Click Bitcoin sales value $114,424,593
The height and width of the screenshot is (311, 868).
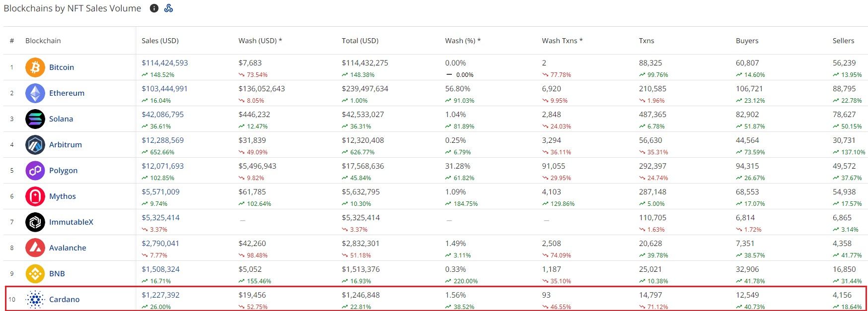pyautogui.click(x=165, y=63)
